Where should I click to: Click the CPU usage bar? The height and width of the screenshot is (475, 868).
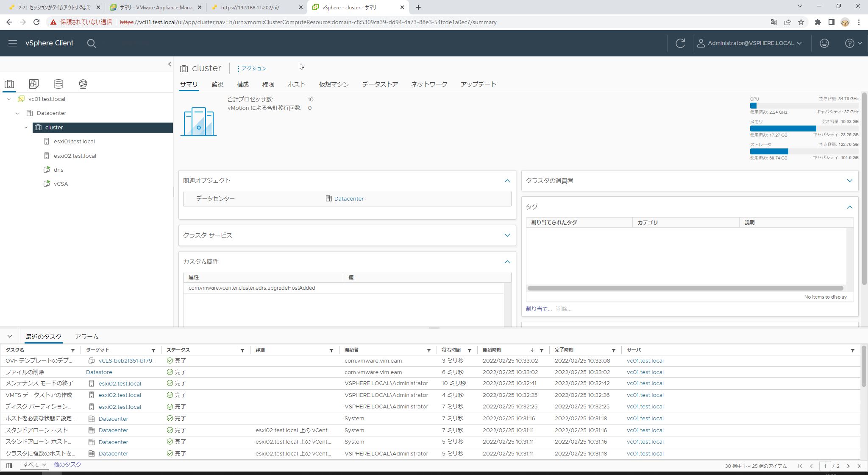[x=804, y=106]
